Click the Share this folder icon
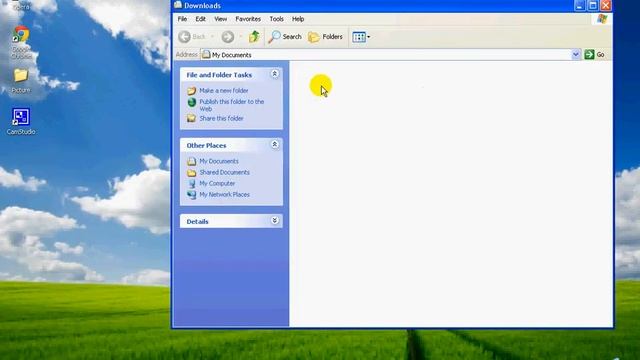The width and height of the screenshot is (640, 360). (191, 118)
